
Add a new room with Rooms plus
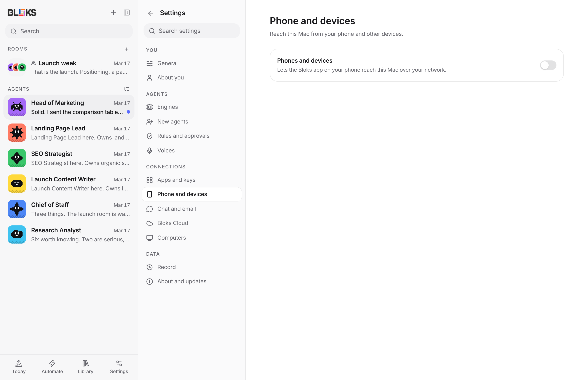pos(127,49)
